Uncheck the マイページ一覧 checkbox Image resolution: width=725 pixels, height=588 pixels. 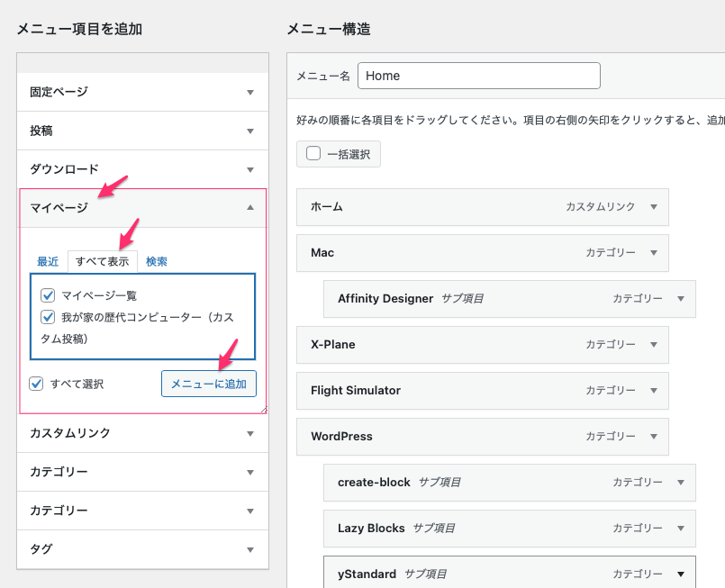(48, 295)
